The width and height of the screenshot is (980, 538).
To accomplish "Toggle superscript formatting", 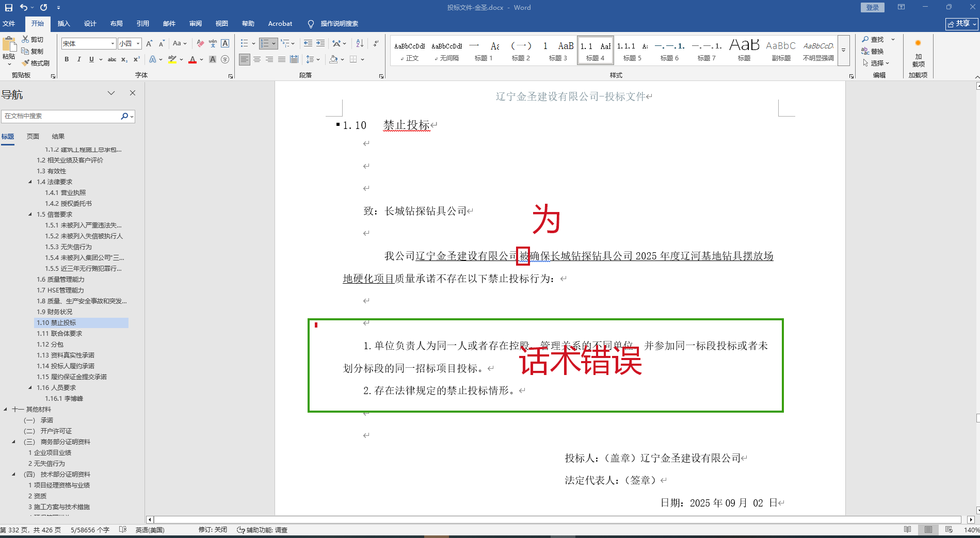I will [x=137, y=60].
